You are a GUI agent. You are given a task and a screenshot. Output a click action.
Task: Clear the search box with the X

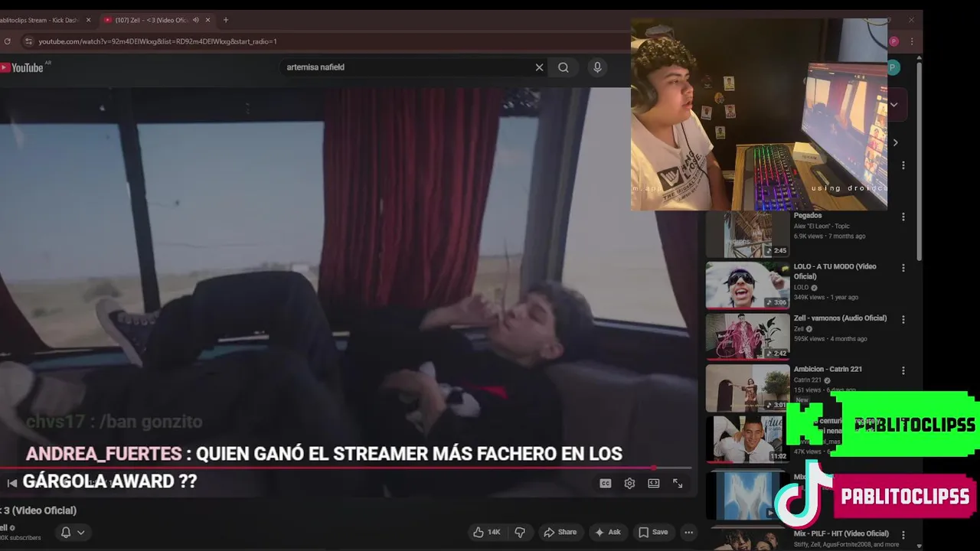tap(539, 67)
